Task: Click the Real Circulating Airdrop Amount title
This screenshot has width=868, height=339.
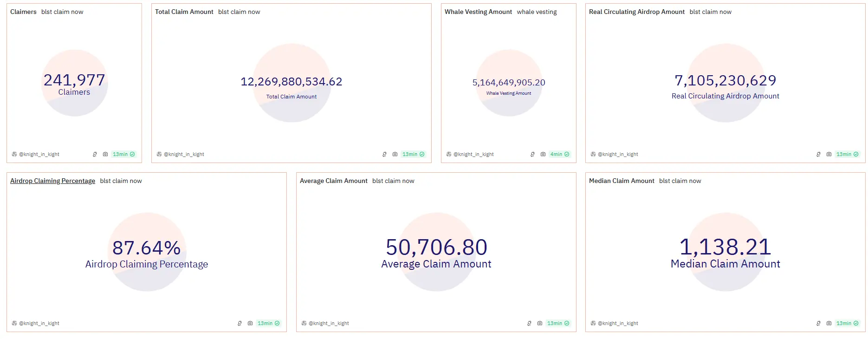Action: click(636, 12)
